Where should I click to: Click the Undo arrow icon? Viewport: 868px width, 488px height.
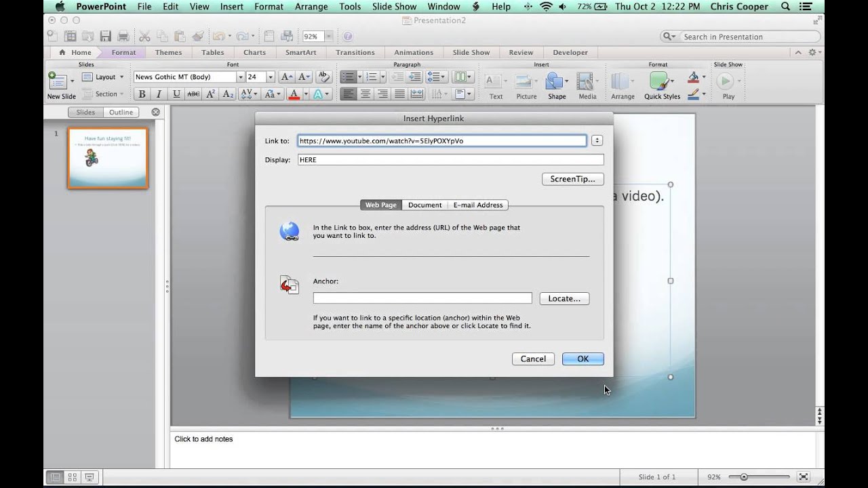tap(218, 37)
